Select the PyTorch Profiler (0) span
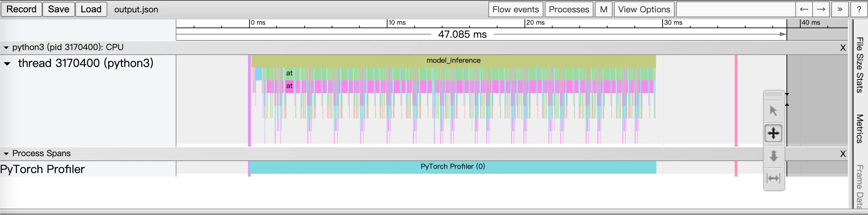Image resolution: width=868 pixels, height=215 pixels. pyautogui.click(x=453, y=167)
